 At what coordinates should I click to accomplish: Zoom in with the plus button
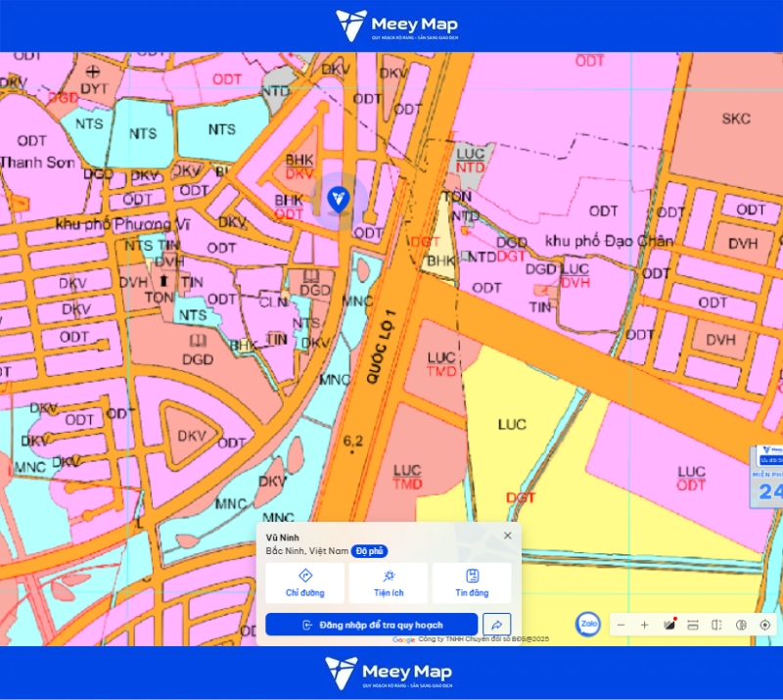pos(645,625)
